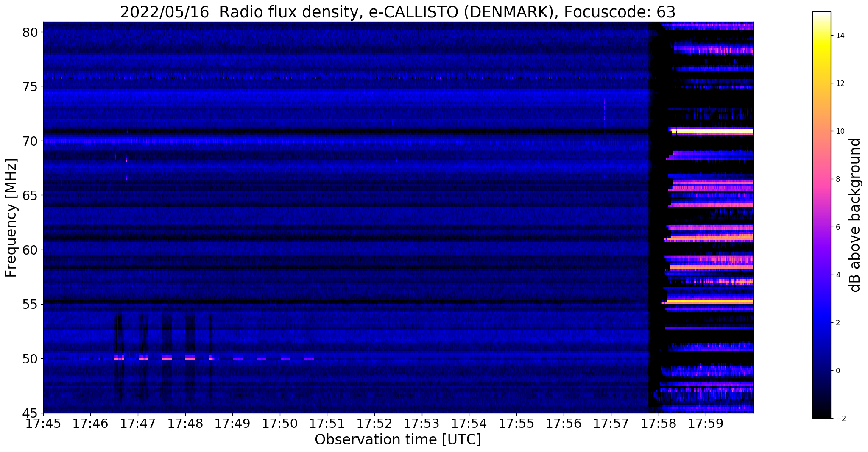Click the 17:53 time tick label
Screen dimensions: 868x452
point(421,424)
